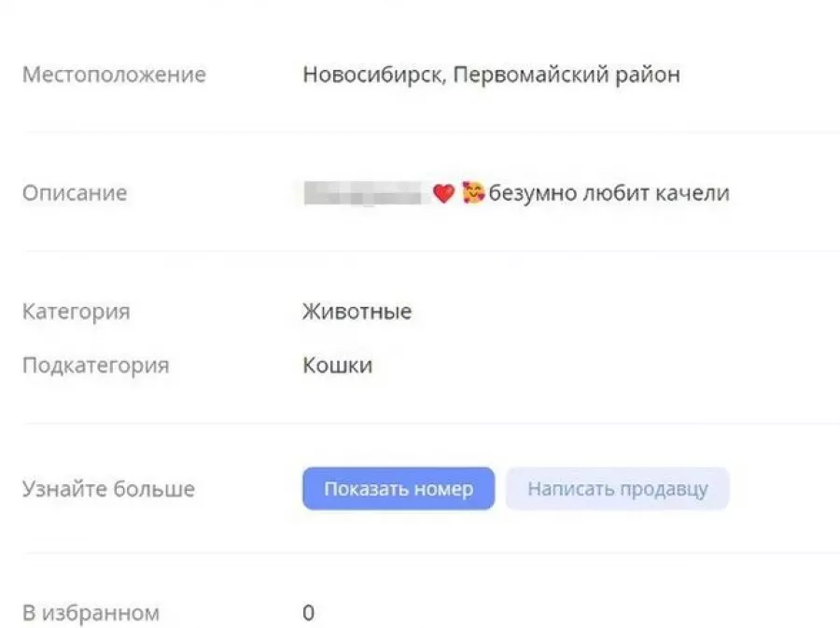Click the Описание label
Viewport: 840px width, 628px height.
pyautogui.click(x=75, y=194)
